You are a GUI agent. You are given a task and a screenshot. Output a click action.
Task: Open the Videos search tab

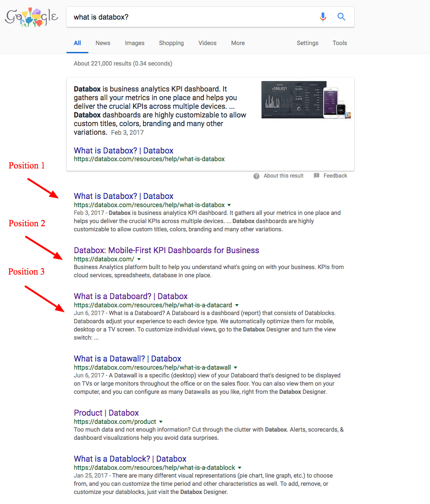tap(207, 43)
